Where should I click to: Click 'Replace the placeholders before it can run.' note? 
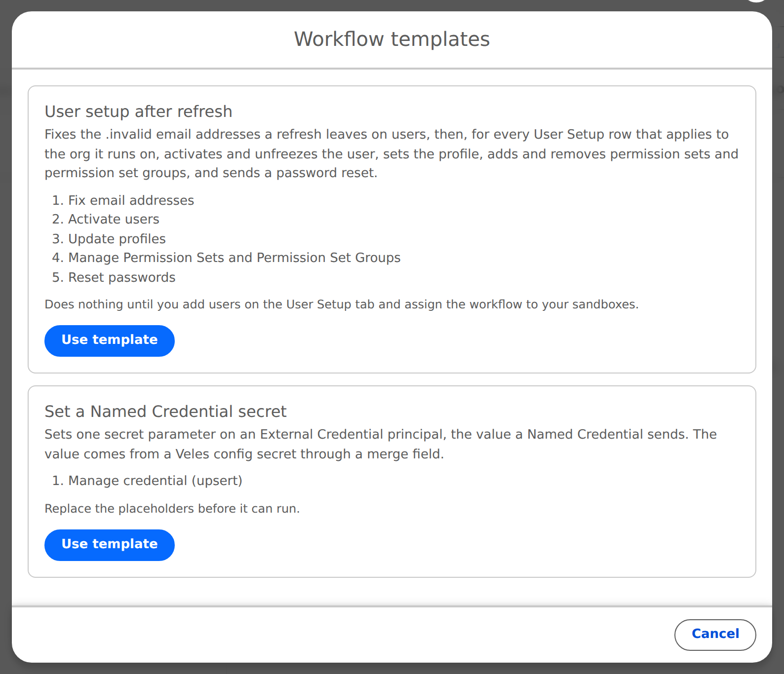pyautogui.click(x=172, y=509)
